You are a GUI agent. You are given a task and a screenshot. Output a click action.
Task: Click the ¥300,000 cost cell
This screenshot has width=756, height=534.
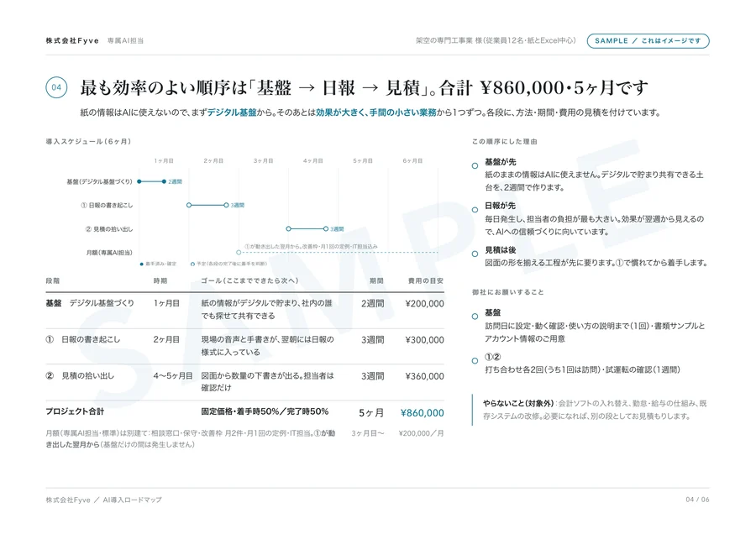point(424,340)
